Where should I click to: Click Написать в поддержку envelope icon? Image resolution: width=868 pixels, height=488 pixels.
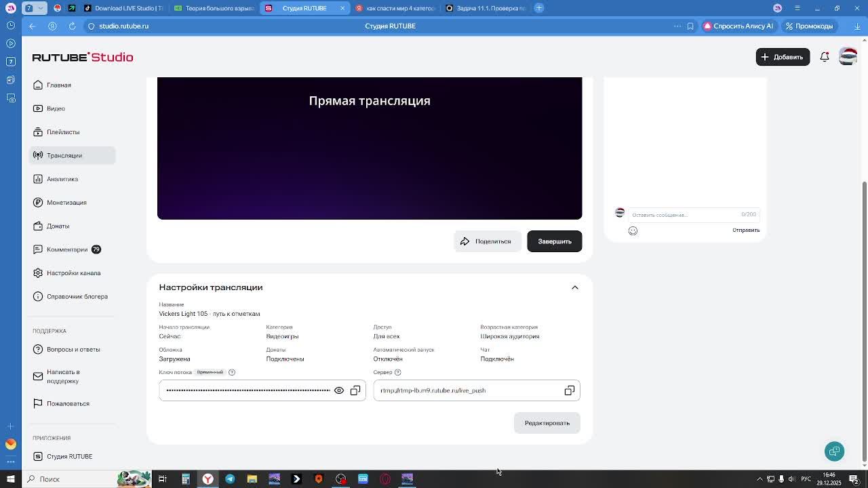[x=38, y=376]
